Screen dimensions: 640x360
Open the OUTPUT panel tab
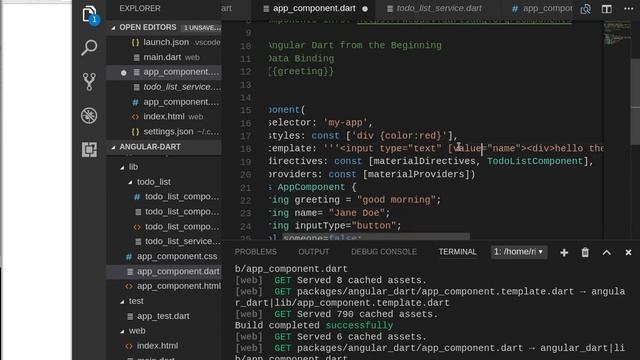[x=313, y=252]
